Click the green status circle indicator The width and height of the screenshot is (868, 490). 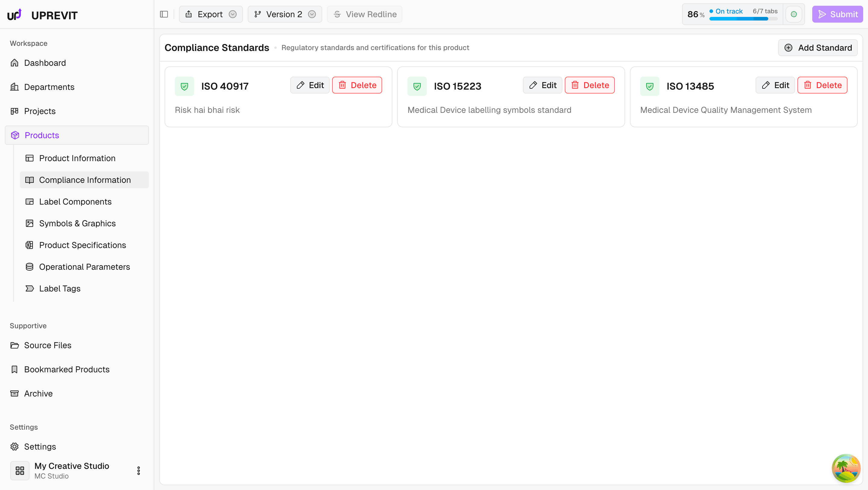click(x=794, y=14)
